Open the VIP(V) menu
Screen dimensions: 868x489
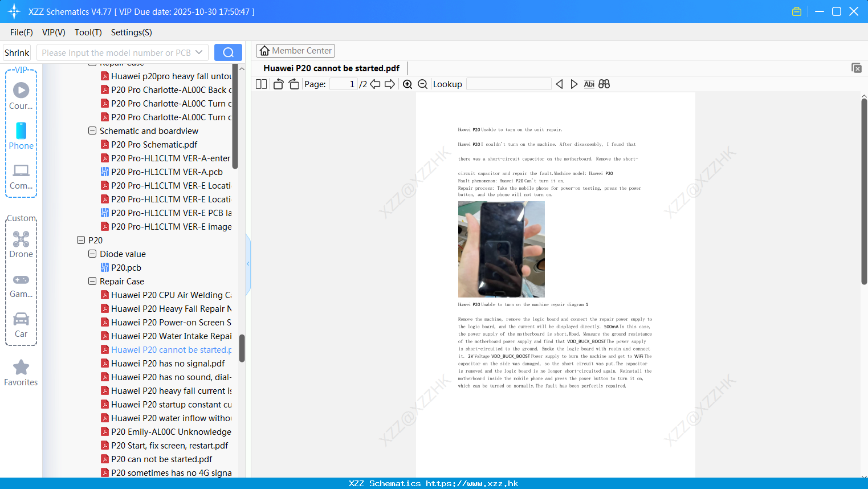[x=54, y=32]
